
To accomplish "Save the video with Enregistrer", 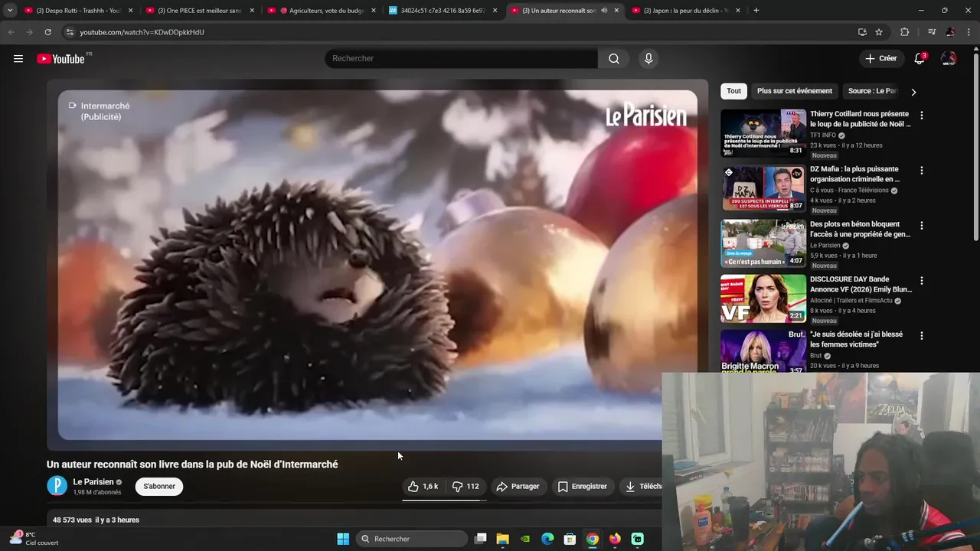I will 582,487.
